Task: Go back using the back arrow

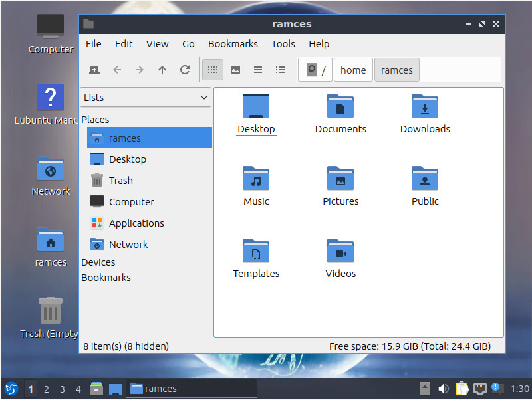Action: [x=116, y=70]
